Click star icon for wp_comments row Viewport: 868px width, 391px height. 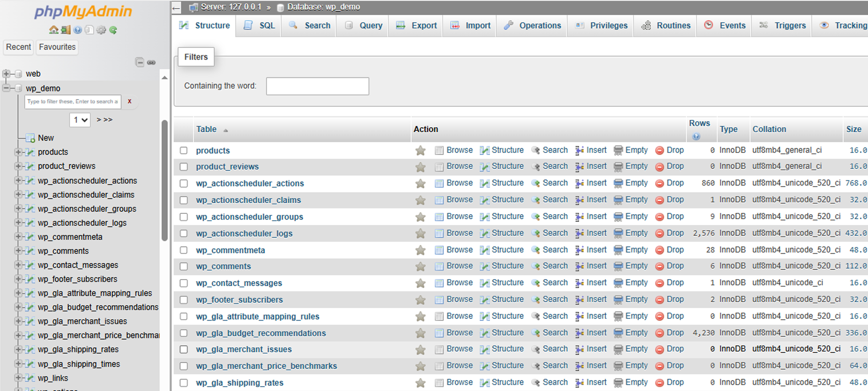[x=420, y=266]
